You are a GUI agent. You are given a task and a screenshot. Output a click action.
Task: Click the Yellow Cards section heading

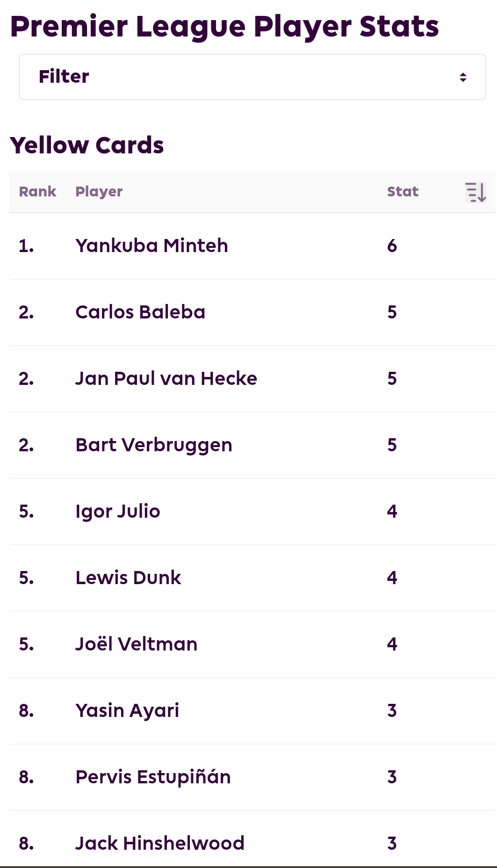(87, 145)
